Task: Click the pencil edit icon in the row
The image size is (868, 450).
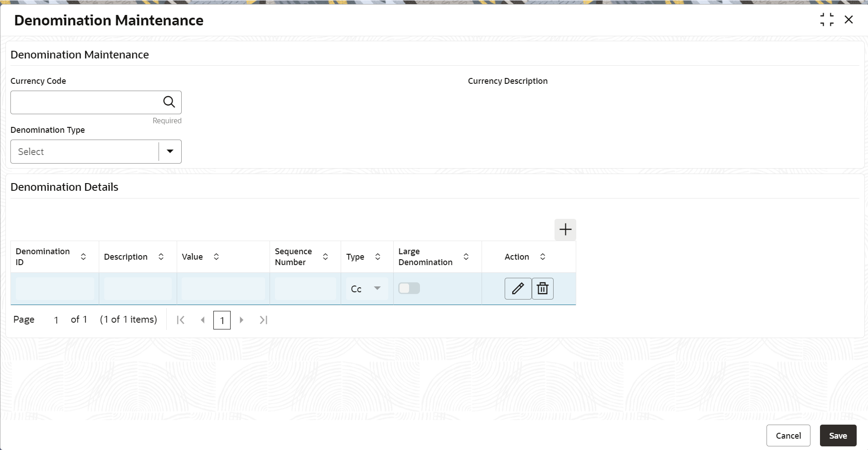Action: (518, 288)
